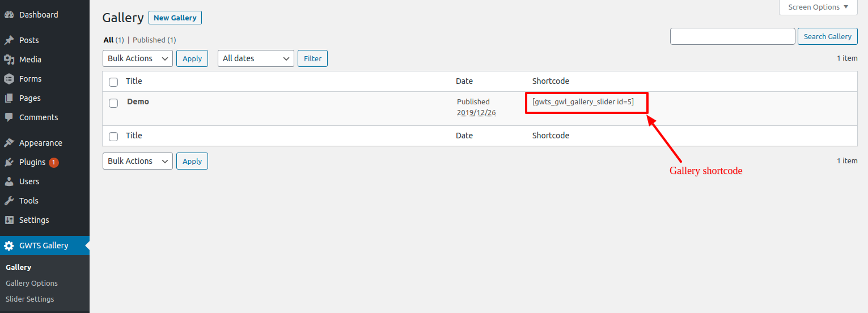Click the bottom '1 item' count text
The height and width of the screenshot is (313, 868).
tap(847, 161)
